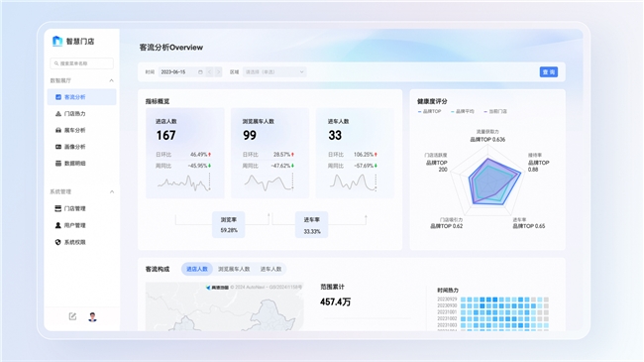Toggle the 当前门店 legend item
The width and height of the screenshot is (644, 362).
[495, 111]
